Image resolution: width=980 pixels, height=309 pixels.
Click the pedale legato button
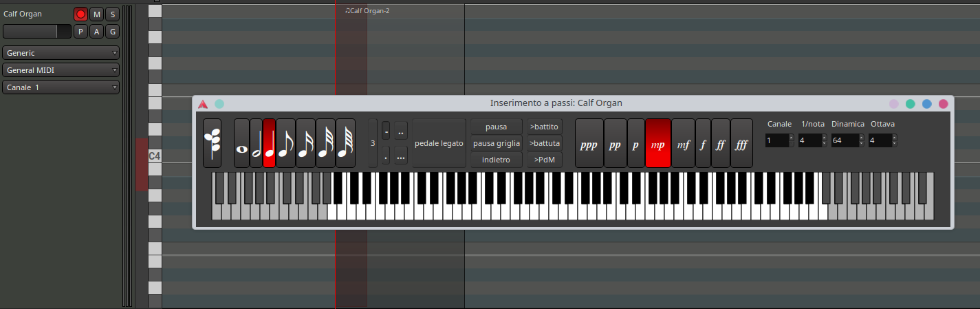click(439, 143)
